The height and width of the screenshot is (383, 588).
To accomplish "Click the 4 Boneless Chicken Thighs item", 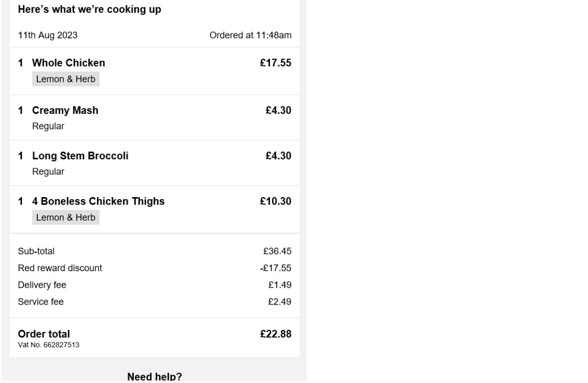I will coord(98,201).
